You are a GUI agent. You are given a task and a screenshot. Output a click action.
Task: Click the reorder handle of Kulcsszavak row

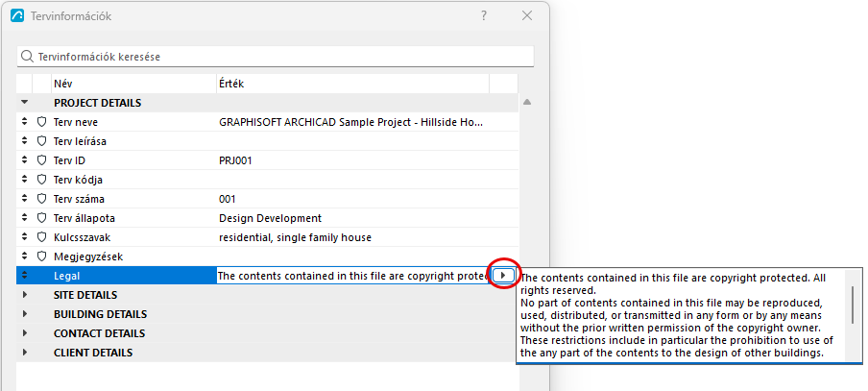point(24,237)
